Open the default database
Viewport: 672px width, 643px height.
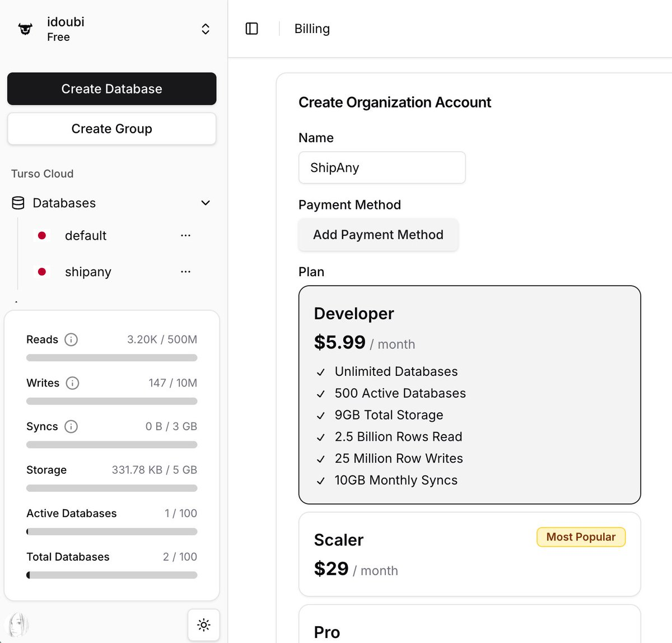click(x=86, y=236)
